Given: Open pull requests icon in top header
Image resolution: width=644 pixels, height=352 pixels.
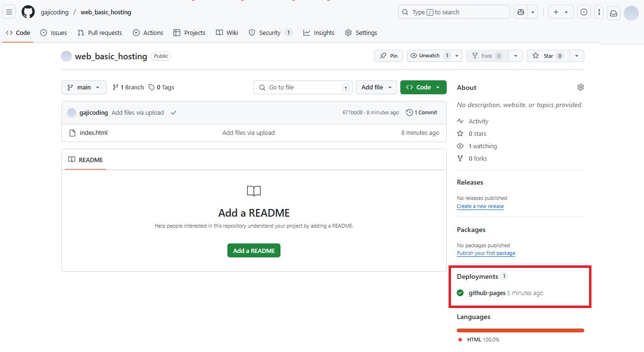Looking at the screenshot, I should pos(599,12).
